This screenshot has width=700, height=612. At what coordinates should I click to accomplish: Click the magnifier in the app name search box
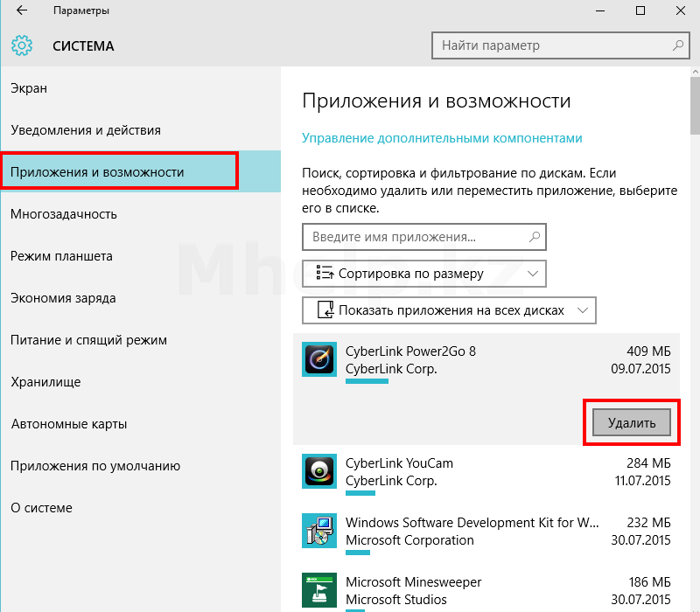pos(535,237)
